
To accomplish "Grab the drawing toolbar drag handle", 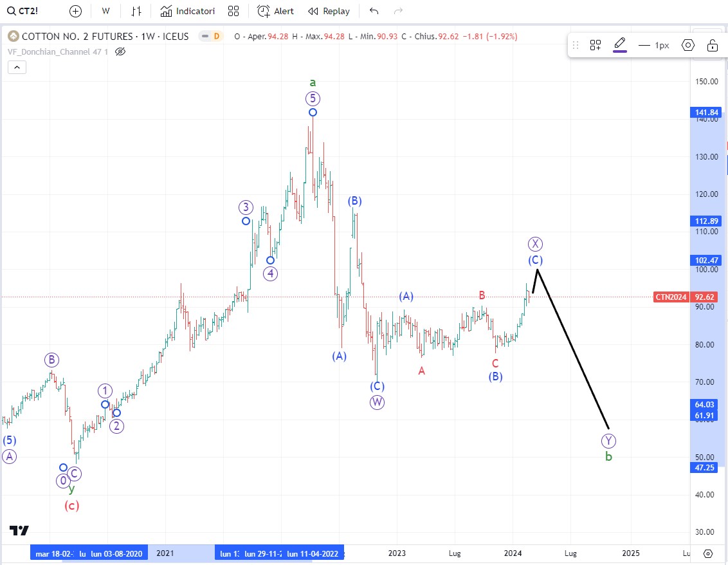I will point(576,45).
